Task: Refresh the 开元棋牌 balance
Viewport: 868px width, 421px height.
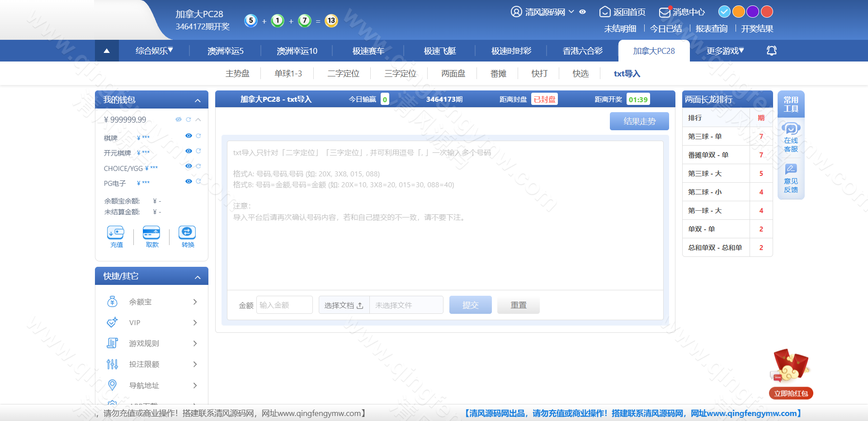Action: (198, 151)
